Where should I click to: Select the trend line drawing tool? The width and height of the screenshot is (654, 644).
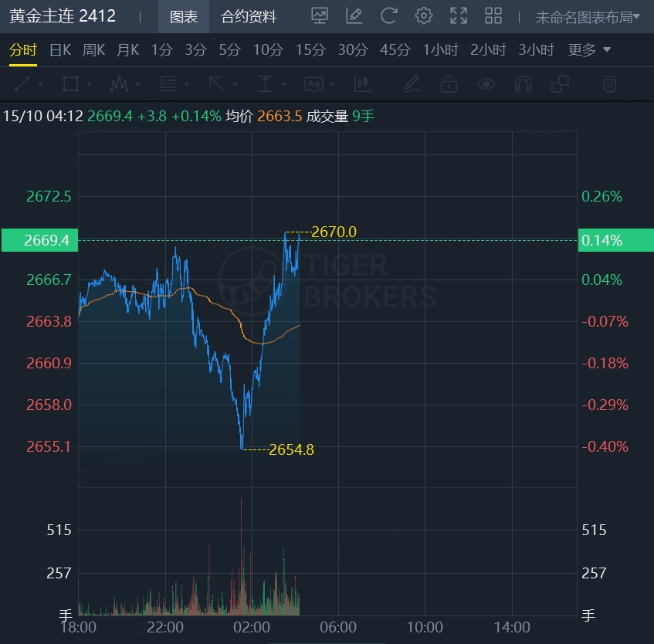point(22,84)
